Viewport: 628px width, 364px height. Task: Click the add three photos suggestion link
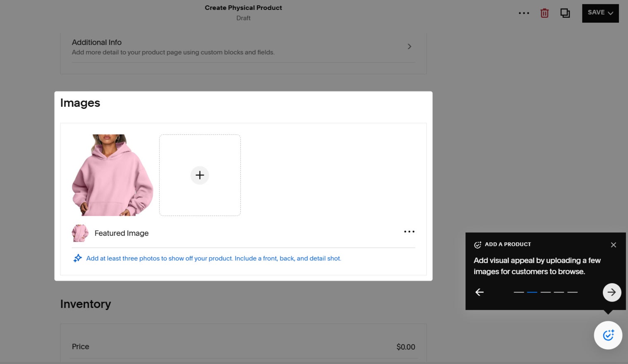click(213, 258)
